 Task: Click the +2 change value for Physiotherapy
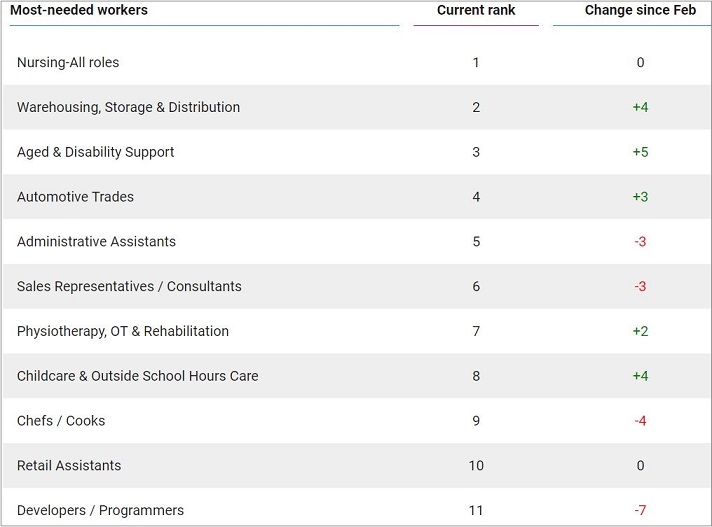coord(640,331)
